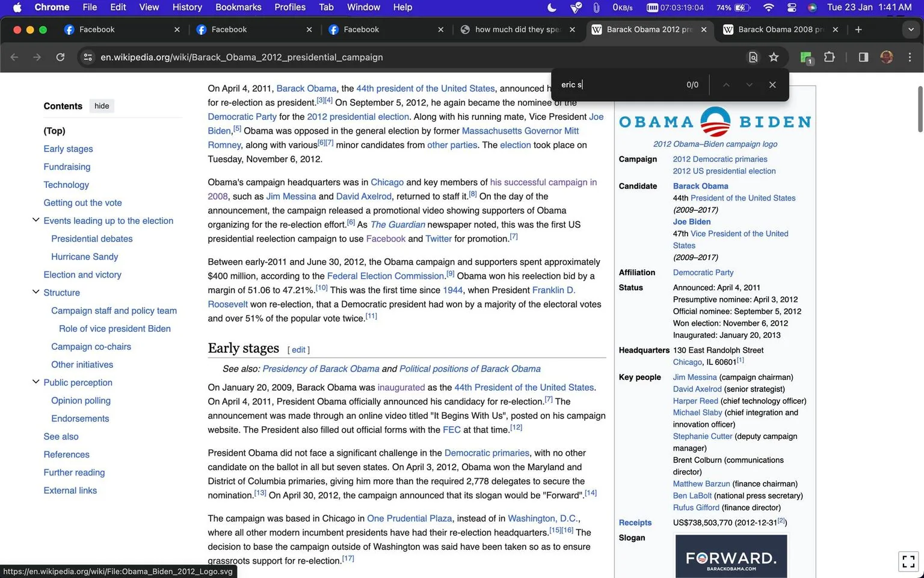Open site information icon in address bar
The image size is (924, 578).
click(88, 57)
